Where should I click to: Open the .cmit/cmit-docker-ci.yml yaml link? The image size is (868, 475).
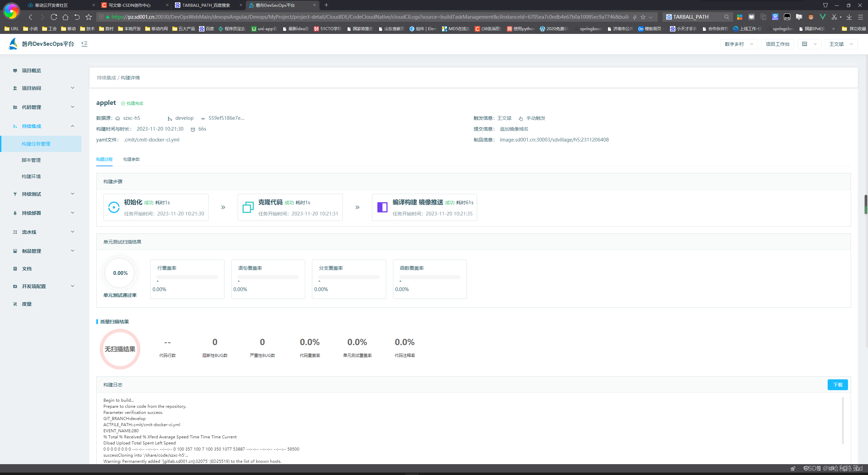pyautogui.click(x=152, y=140)
